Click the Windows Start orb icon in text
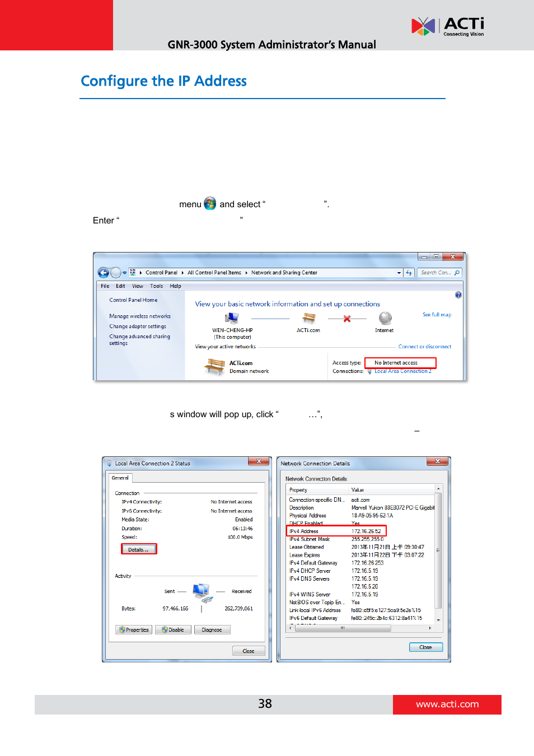The height and width of the screenshot is (756, 534). pos(210,203)
